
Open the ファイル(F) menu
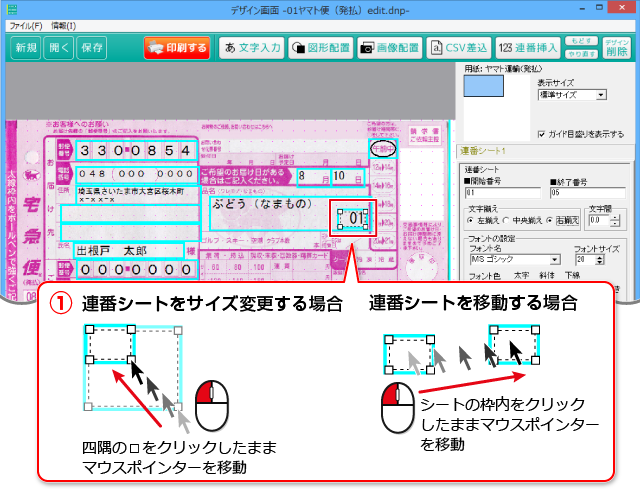coord(26,26)
